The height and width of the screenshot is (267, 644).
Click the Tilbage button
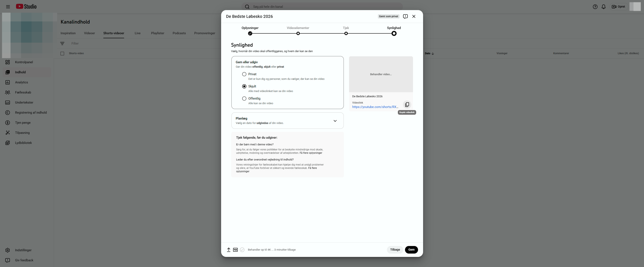395,250
